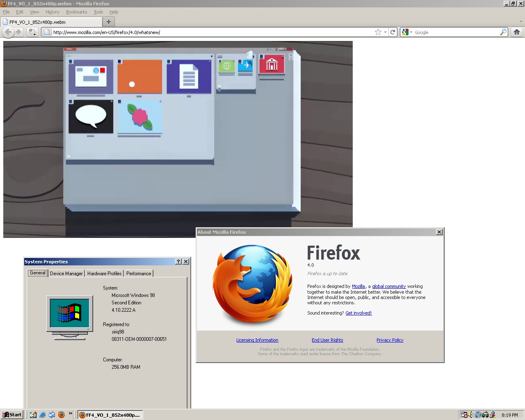The height and width of the screenshot is (420, 525).
Task: Switch to the Performance tab
Action: click(x=139, y=274)
